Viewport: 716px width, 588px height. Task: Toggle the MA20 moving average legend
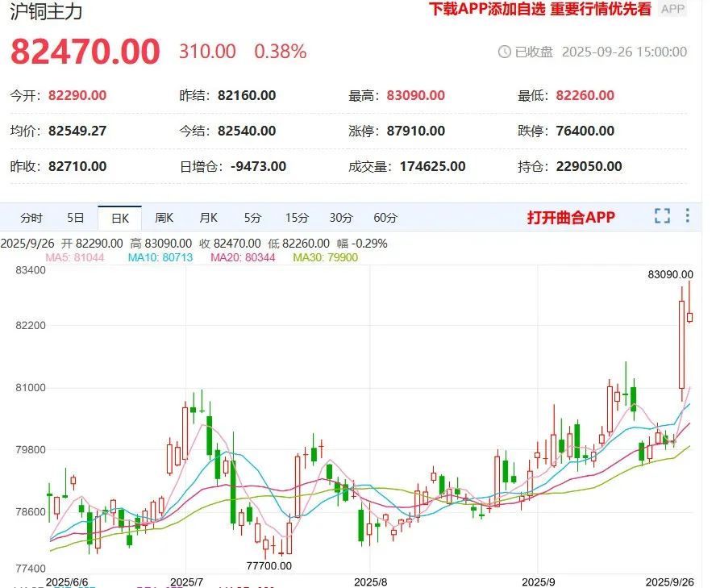tap(243, 257)
